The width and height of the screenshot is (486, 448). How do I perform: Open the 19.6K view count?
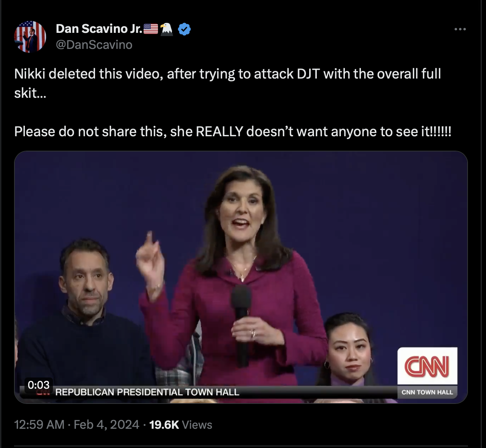pos(164,425)
